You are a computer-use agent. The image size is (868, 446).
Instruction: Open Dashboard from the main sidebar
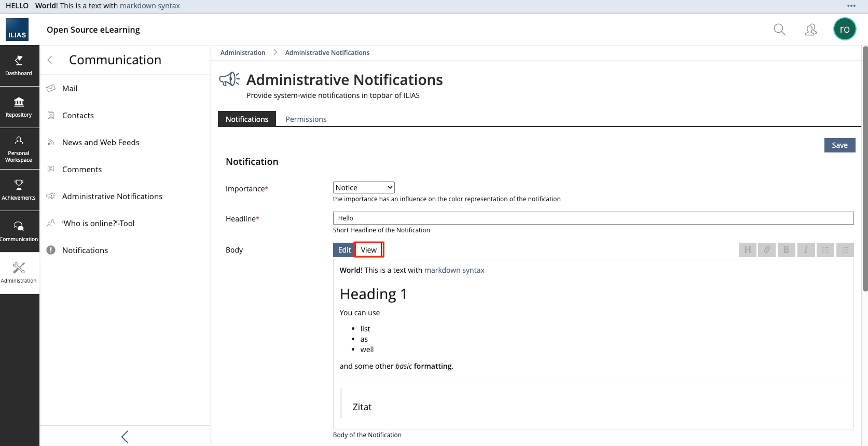coord(19,66)
